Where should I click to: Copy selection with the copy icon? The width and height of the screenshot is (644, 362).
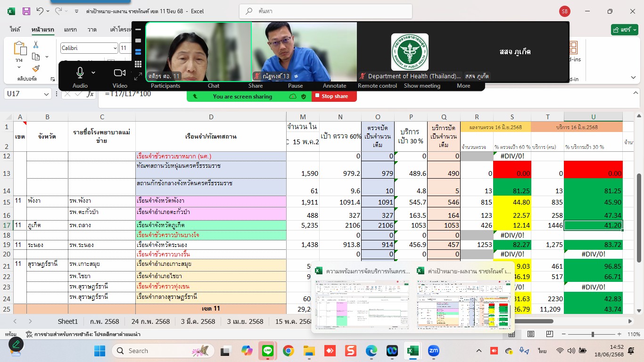coord(36,57)
